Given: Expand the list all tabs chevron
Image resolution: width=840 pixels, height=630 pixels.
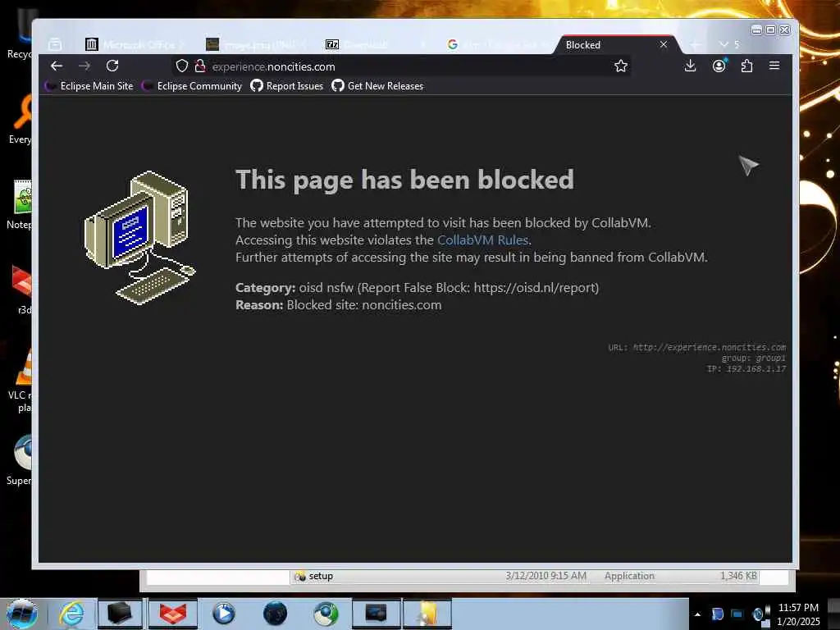Looking at the screenshot, I should tap(724, 44).
